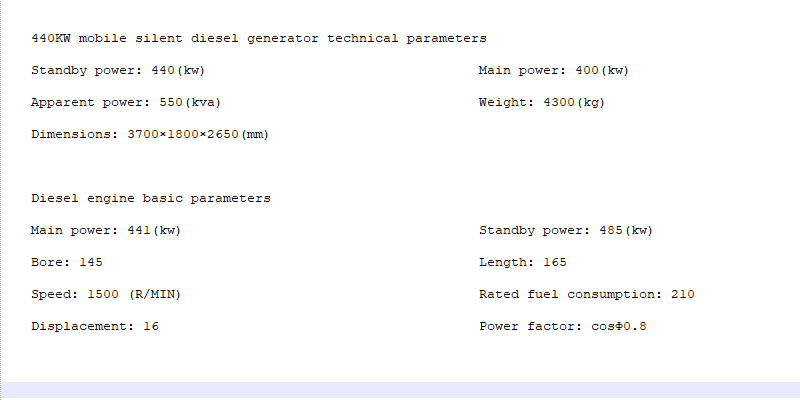
Task: Click the word "consumption" in fuel row
Action: [610, 294]
